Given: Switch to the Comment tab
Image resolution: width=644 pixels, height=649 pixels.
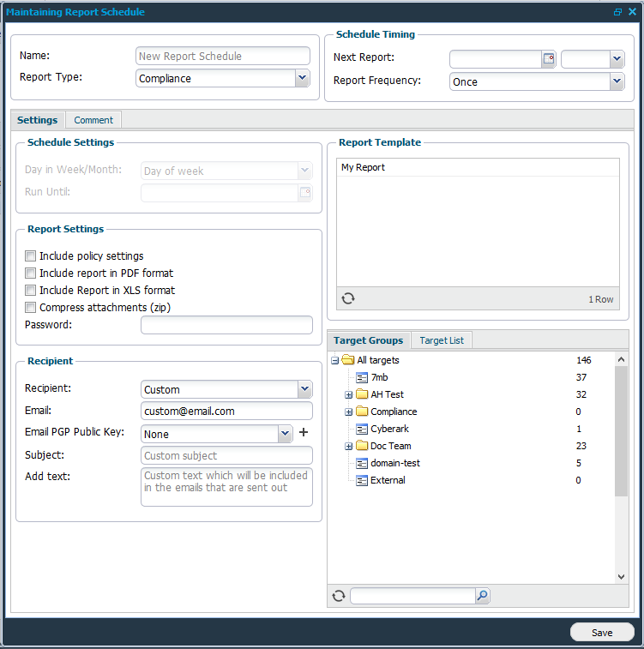Looking at the screenshot, I should [93, 120].
